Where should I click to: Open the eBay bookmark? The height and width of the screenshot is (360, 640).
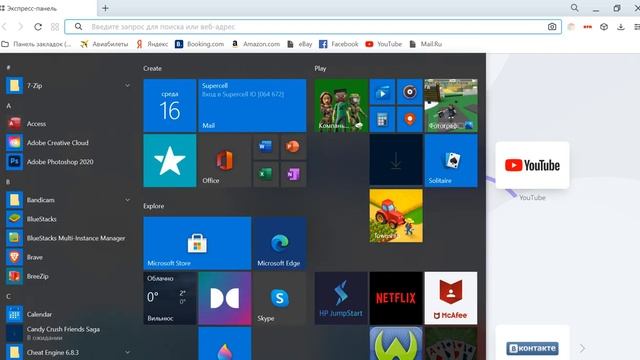300,44
